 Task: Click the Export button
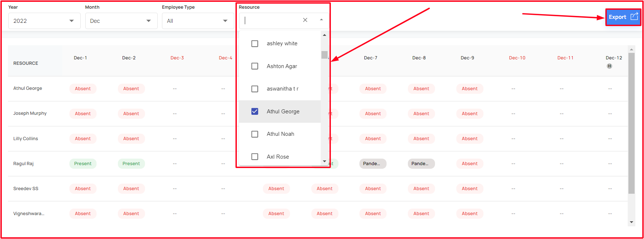tap(623, 17)
